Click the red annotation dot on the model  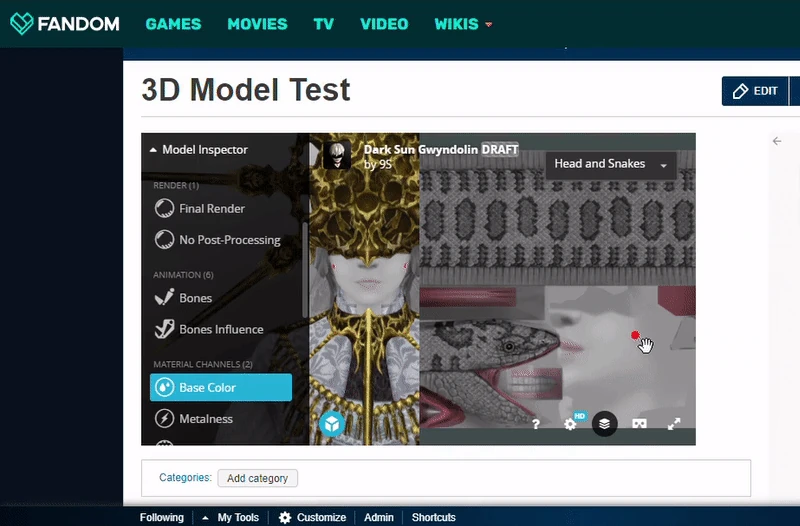[635, 335]
